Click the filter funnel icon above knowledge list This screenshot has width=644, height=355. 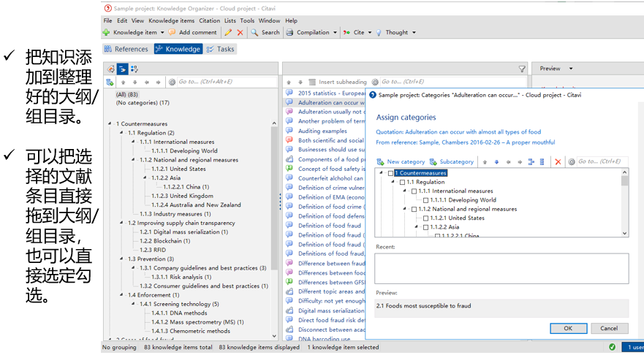[522, 69]
